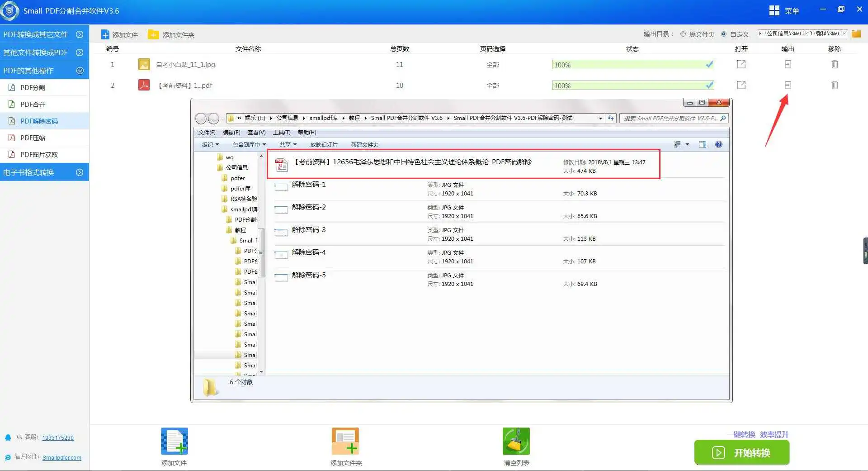The image size is (868, 471).
Task: Select PDF分割 in the sidebar
Action: (x=44, y=87)
